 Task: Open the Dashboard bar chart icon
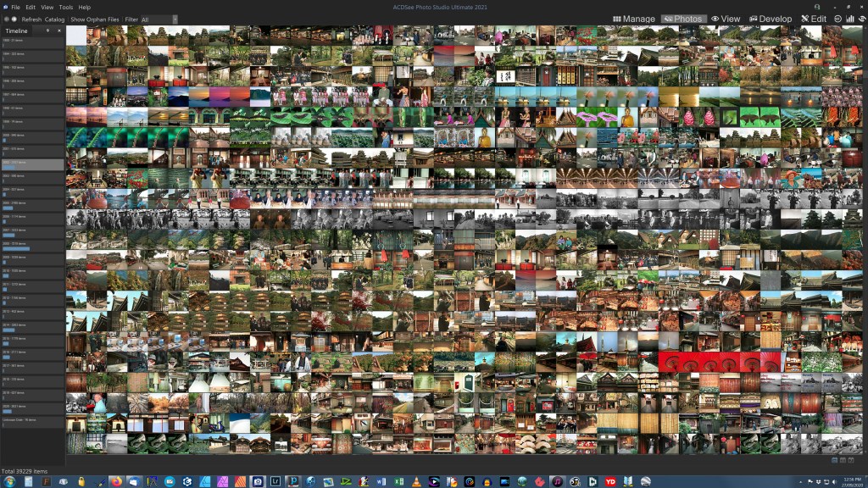[849, 19]
